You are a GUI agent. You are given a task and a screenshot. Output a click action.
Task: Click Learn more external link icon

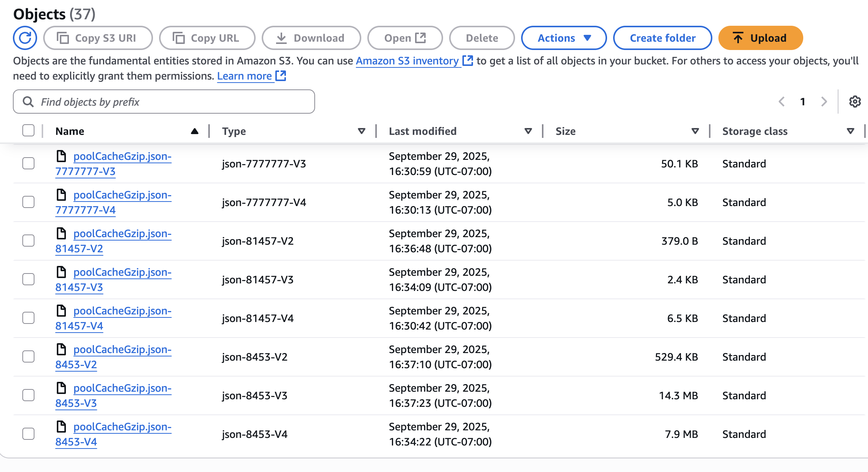pos(281,76)
